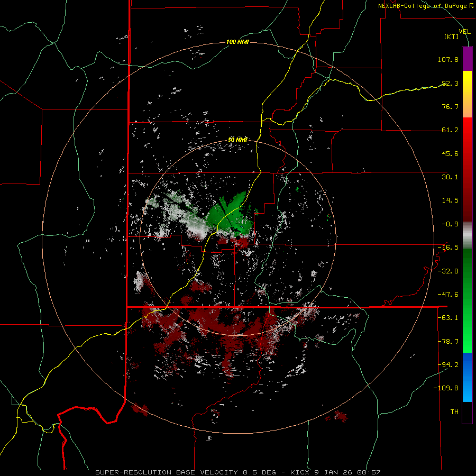Image resolution: width=476 pixels, height=476 pixels.
Task: Click the 14.5 velocity scale value
Action: (450, 200)
